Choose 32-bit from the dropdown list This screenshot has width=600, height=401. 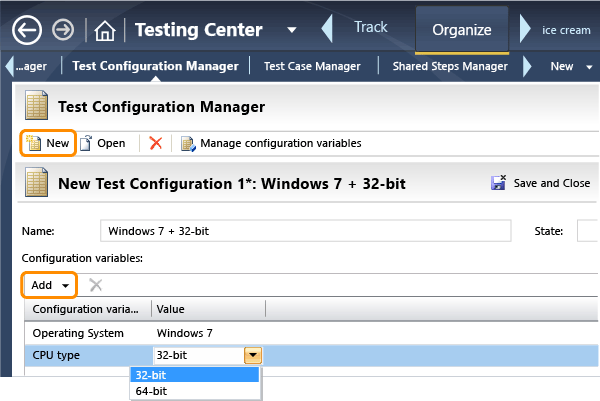[x=195, y=375]
